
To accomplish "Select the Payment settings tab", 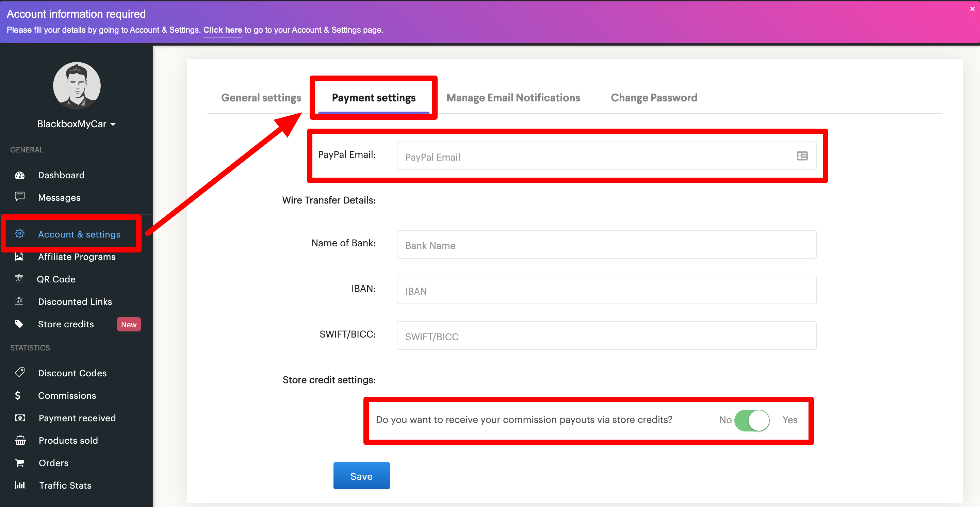I will pos(374,98).
